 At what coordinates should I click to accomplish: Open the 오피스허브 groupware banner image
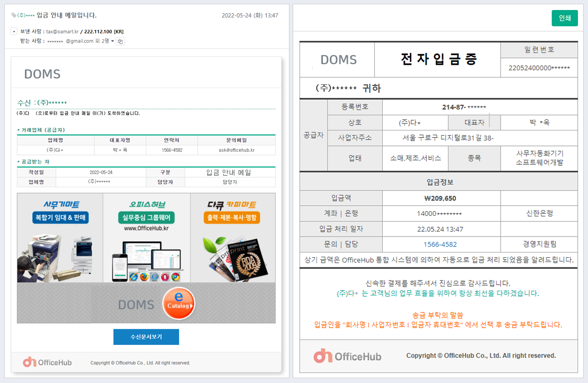pos(147,238)
